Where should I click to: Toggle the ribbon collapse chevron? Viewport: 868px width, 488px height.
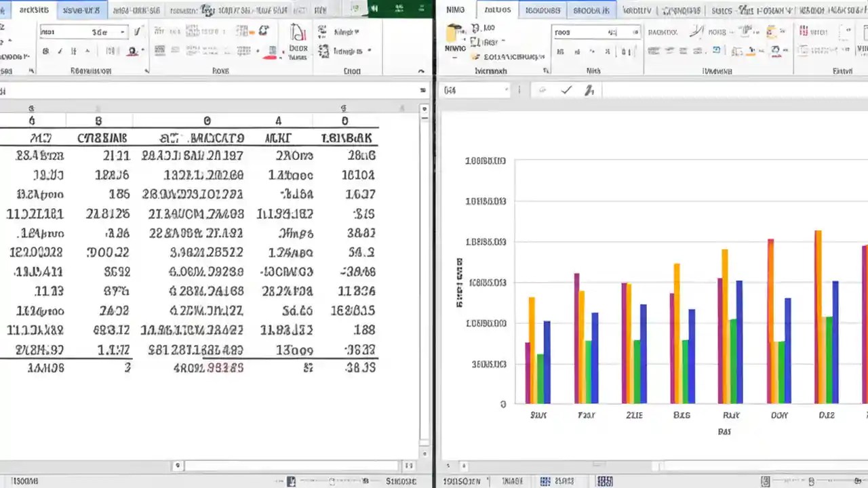point(421,70)
